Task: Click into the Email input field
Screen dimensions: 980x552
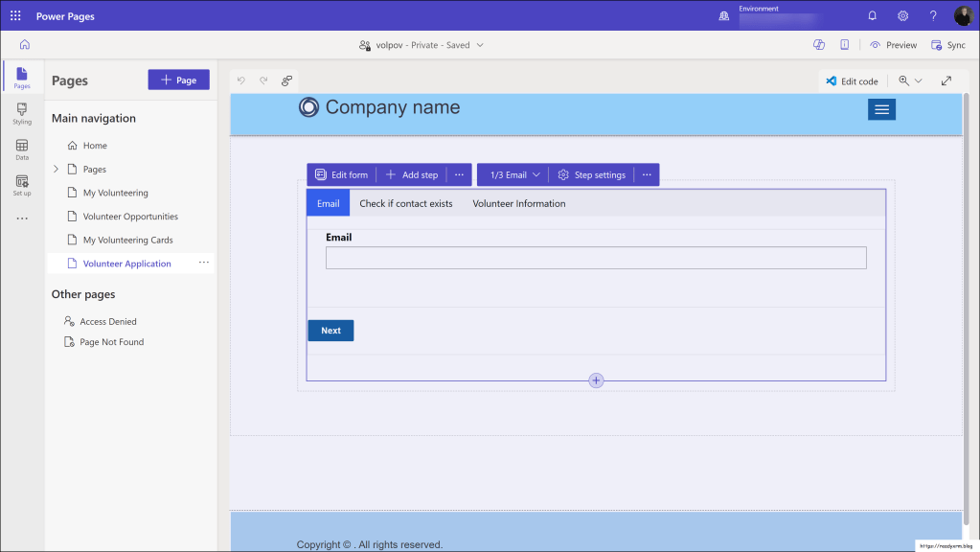Action: pos(595,258)
